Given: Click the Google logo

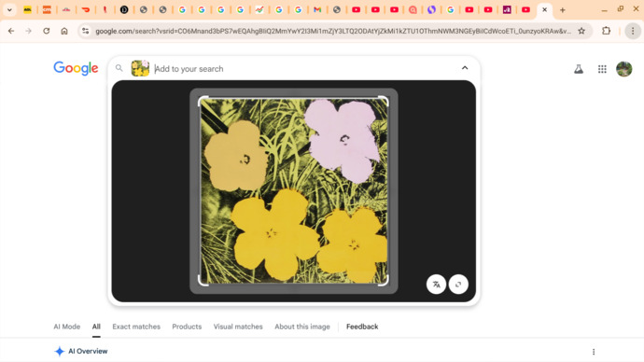Looking at the screenshot, I should [x=76, y=68].
